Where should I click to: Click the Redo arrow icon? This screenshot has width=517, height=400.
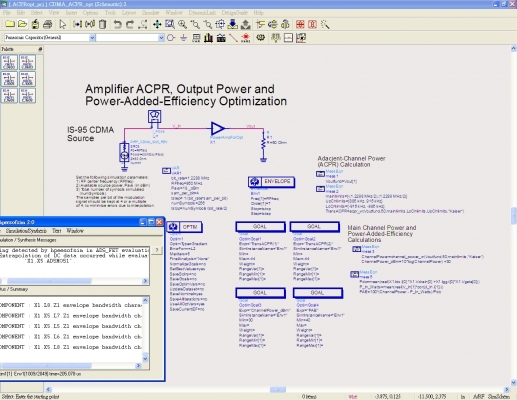130,24
